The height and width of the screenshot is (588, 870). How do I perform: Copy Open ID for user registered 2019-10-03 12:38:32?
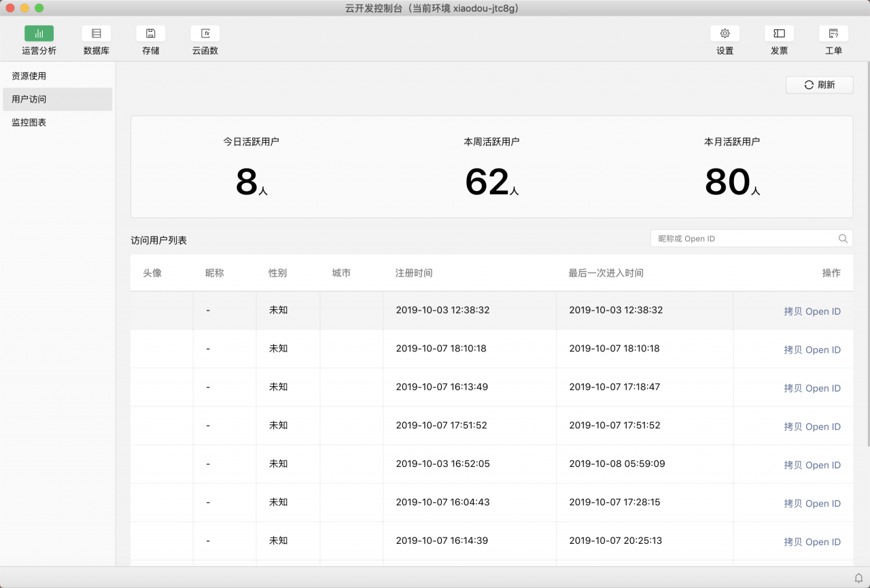tap(812, 311)
